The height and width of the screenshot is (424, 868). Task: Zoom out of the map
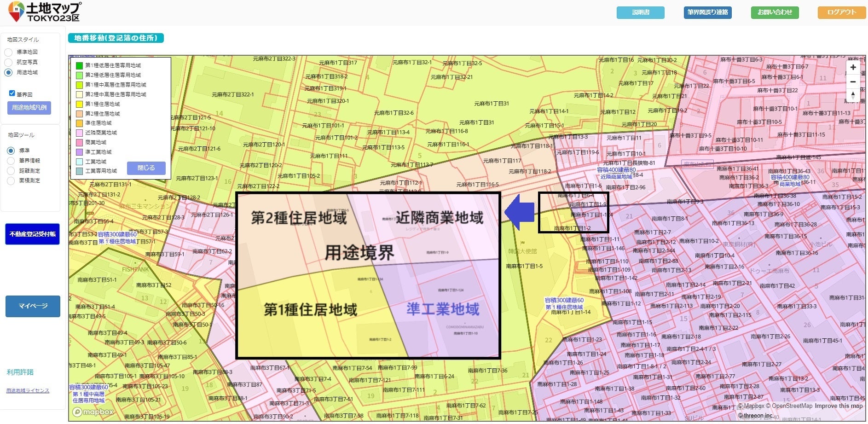(x=853, y=81)
